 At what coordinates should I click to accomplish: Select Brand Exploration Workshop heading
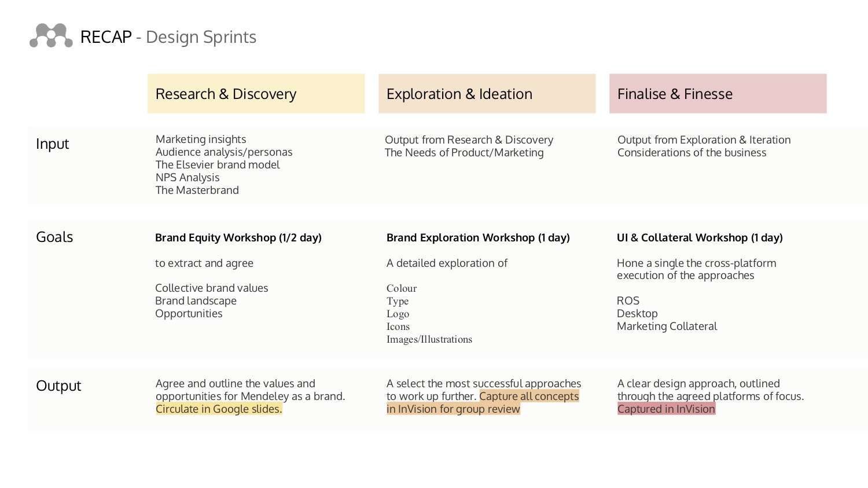[x=478, y=237]
